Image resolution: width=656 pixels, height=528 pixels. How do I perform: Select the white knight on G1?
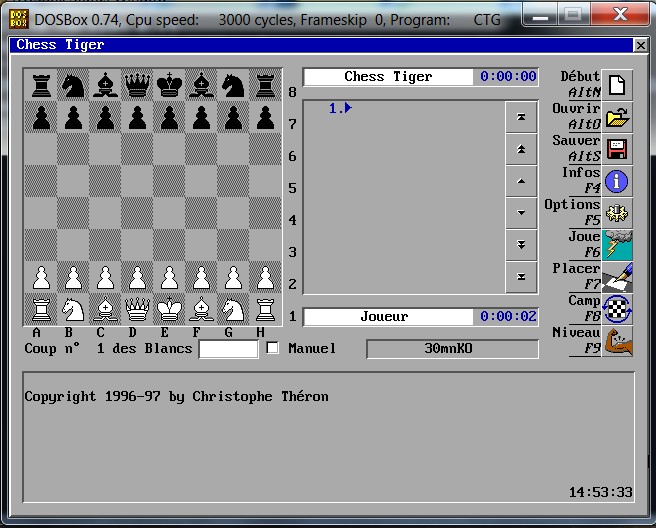233,310
